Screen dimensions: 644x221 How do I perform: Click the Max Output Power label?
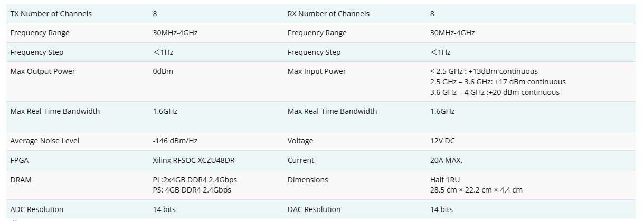coord(43,71)
